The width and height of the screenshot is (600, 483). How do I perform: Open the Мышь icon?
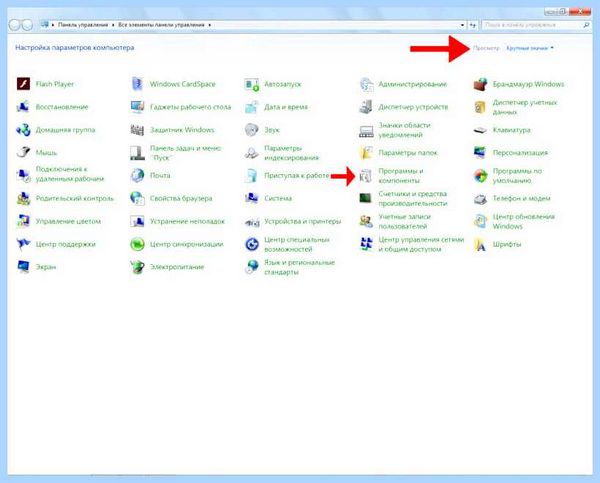23,152
